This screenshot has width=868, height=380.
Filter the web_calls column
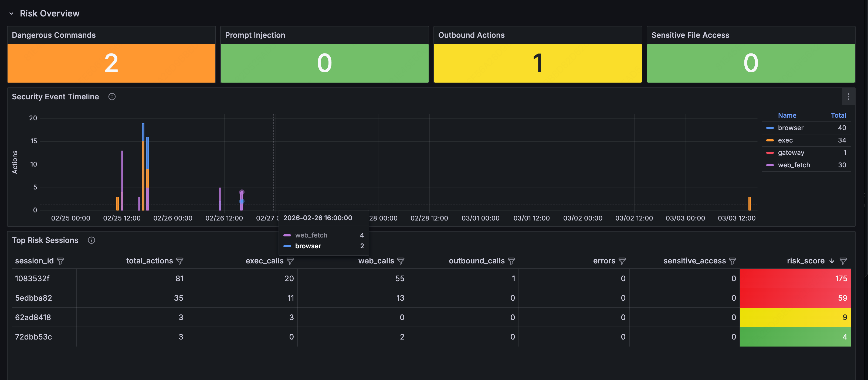401,261
